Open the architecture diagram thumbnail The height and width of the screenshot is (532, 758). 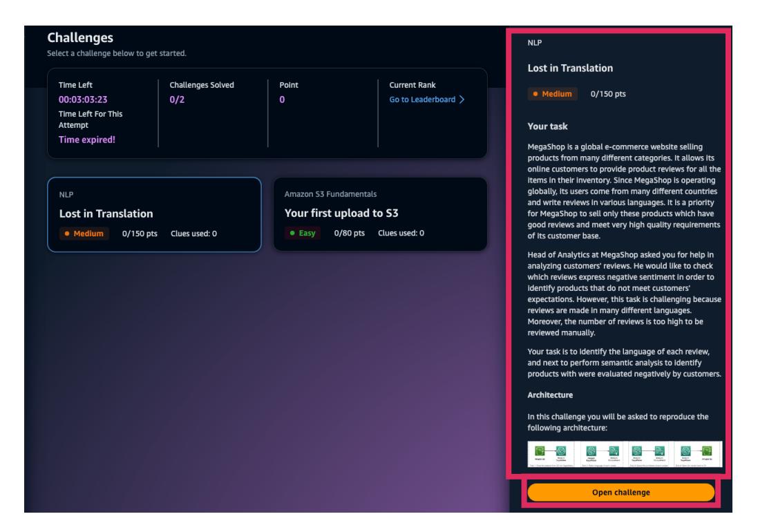pos(625,454)
